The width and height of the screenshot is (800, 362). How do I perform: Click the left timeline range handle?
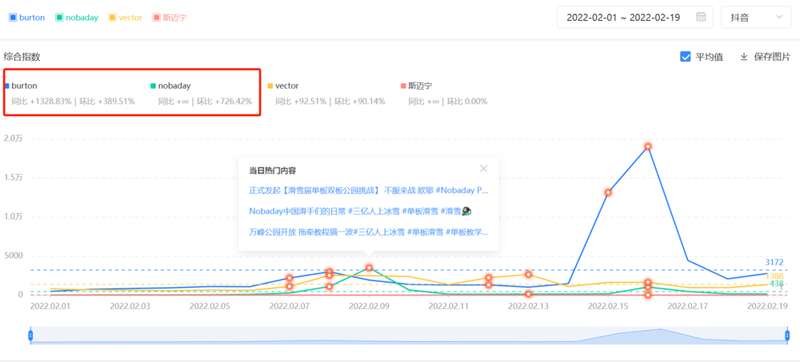(x=31, y=335)
